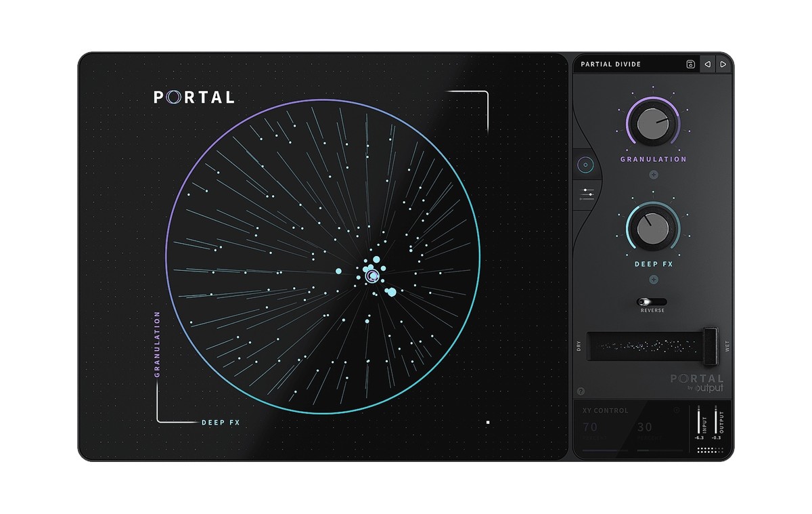Expand the plus button below Deep FX

(x=654, y=280)
